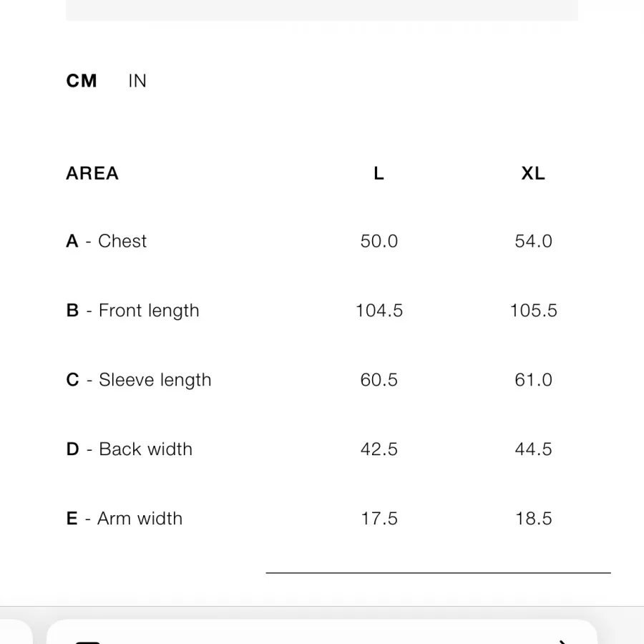Click the XL arm width value 18.5
This screenshot has width=644, height=644.
533,519
